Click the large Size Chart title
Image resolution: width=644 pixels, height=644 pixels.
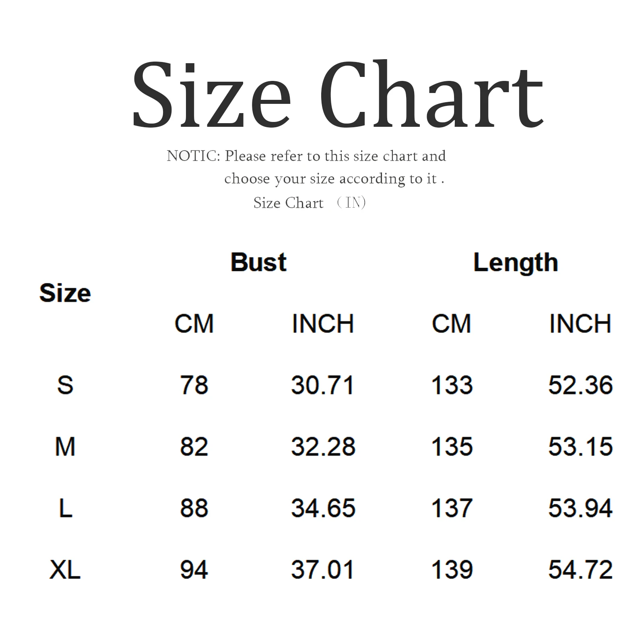click(x=337, y=95)
